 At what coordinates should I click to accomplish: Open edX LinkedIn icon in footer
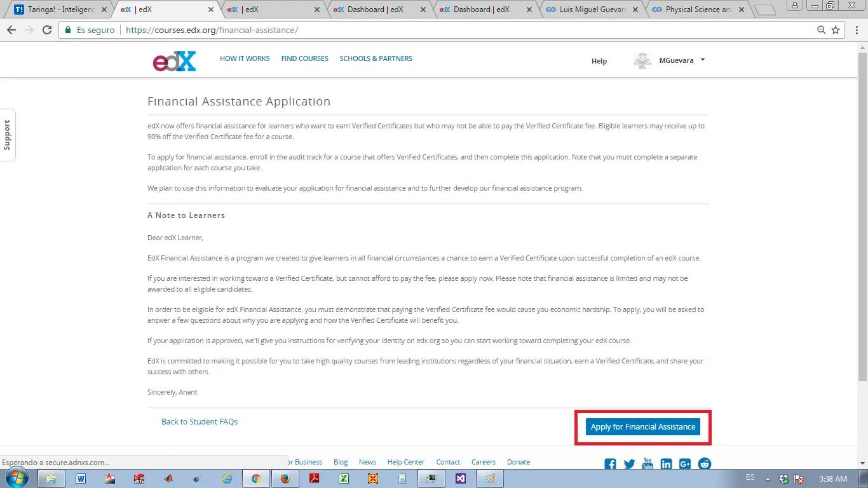[x=667, y=464]
